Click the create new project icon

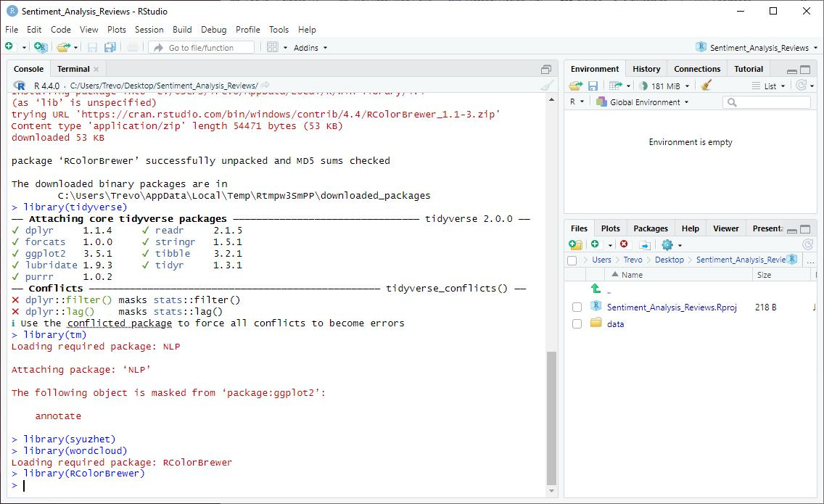pos(41,47)
